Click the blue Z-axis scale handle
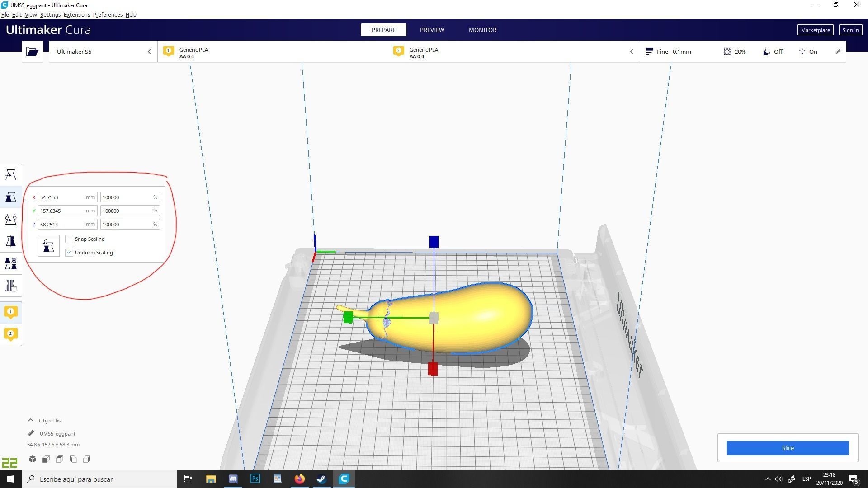The width and height of the screenshot is (868, 488). 434,242
